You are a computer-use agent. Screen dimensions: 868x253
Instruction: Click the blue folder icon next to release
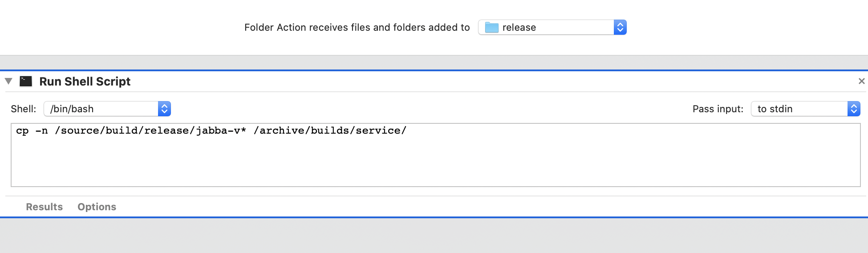pos(491,27)
